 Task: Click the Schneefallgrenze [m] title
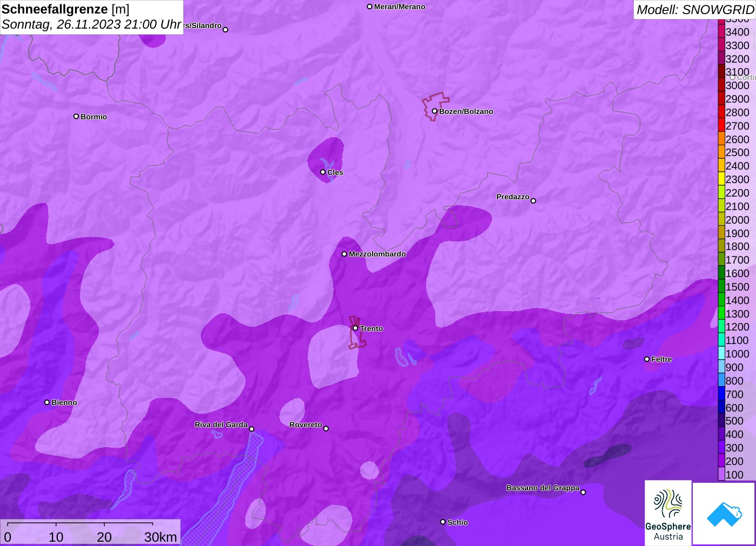point(65,9)
